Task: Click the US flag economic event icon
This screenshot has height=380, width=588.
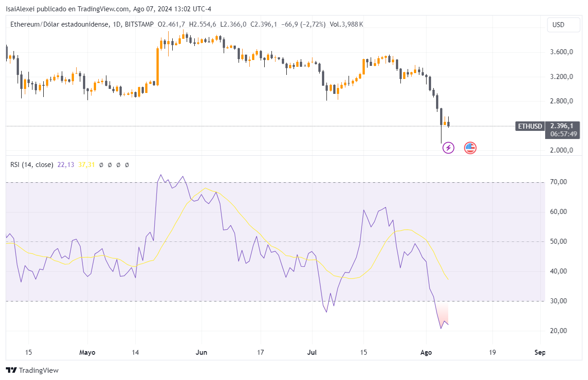Action: click(x=470, y=148)
